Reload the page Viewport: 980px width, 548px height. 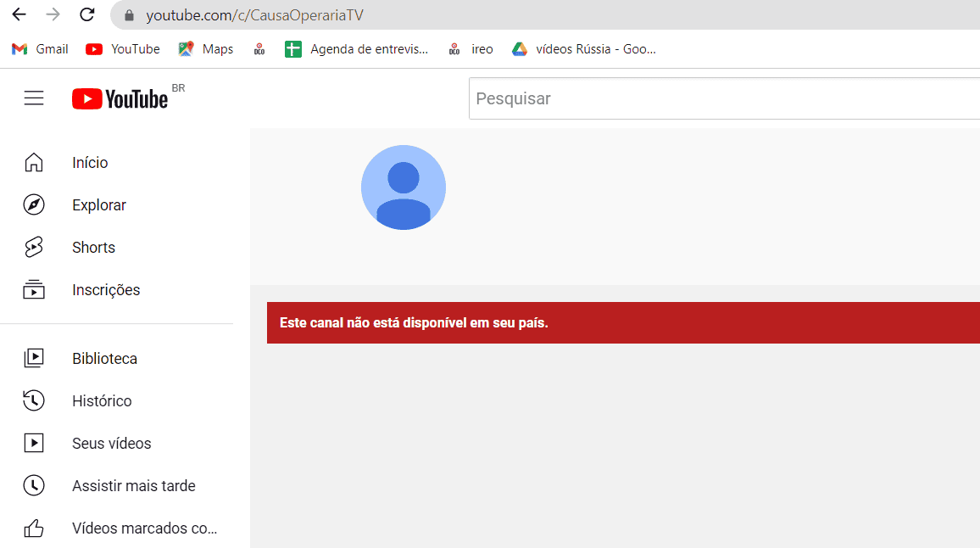pyautogui.click(x=86, y=14)
